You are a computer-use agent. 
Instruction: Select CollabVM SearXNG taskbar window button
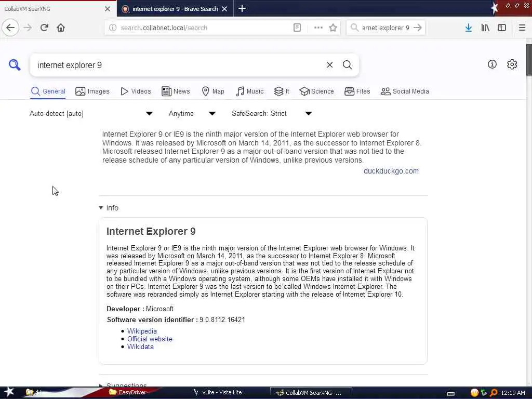311,393
